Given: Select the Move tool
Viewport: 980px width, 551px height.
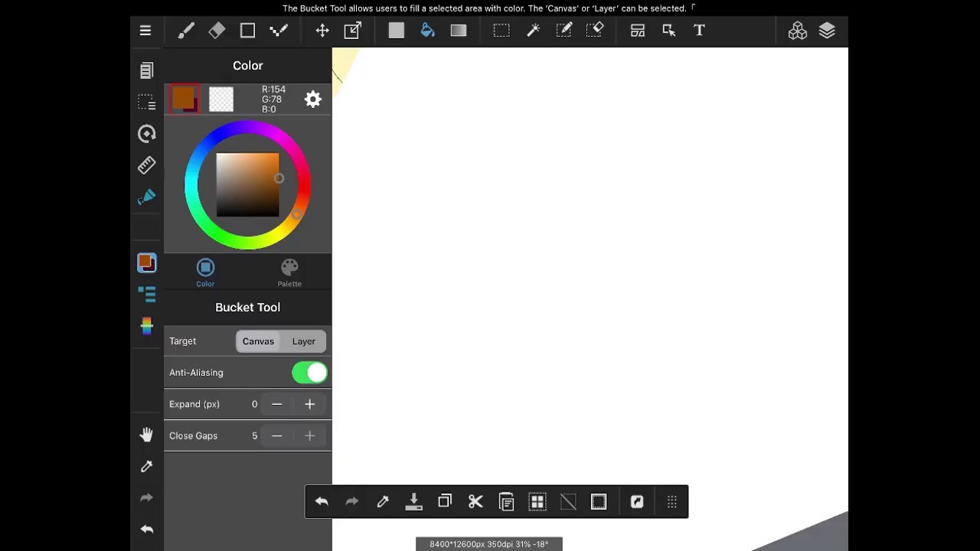Looking at the screenshot, I should point(322,31).
